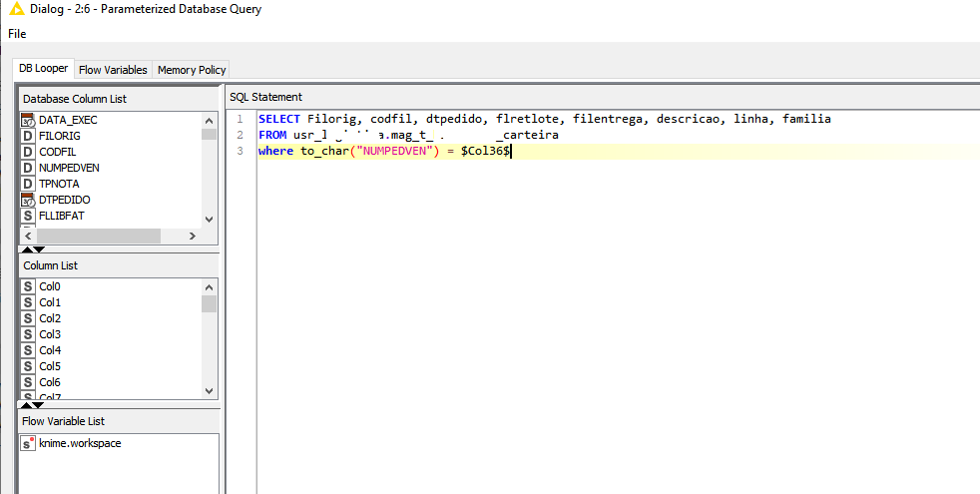Select the S icon beside FLLIBFAT

tap(28, 216)
